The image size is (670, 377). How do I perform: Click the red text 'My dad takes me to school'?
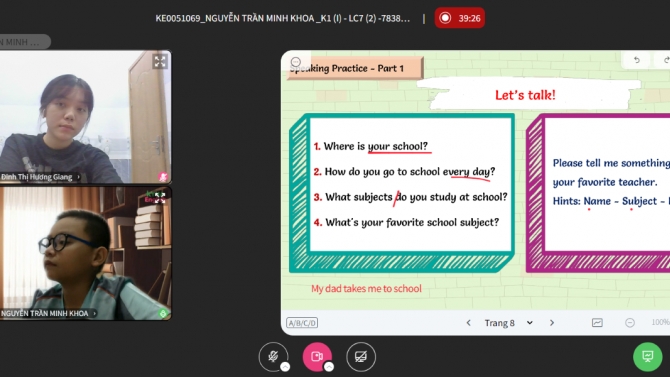[x=366, y=289]
